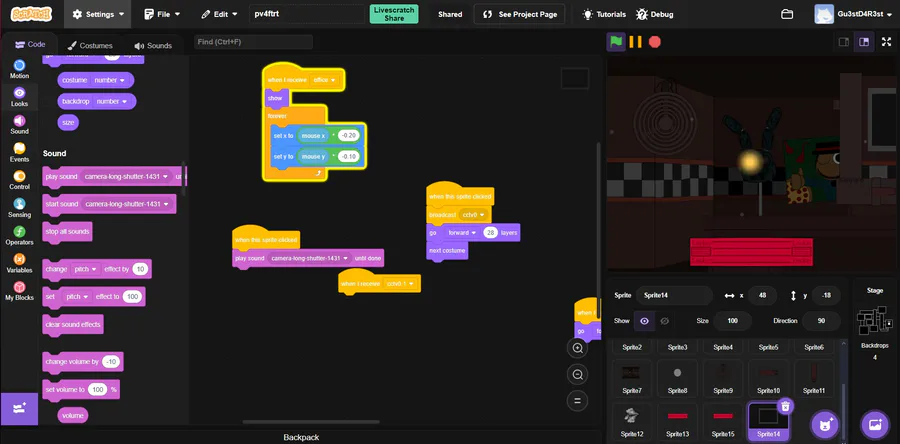The height and width of the screenshot is (444, 900).
Task: Open the Edit menu
Action: pos(219,14)
